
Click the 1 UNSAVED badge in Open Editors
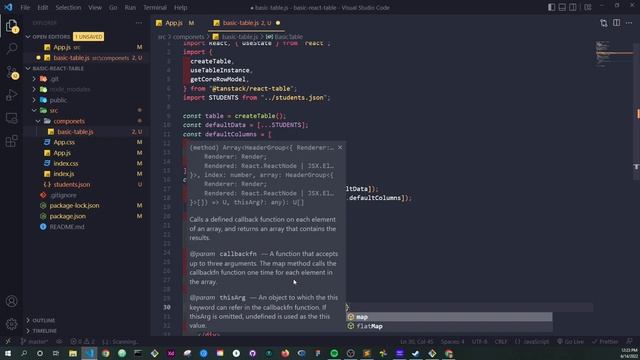click(x=88, y=37)
